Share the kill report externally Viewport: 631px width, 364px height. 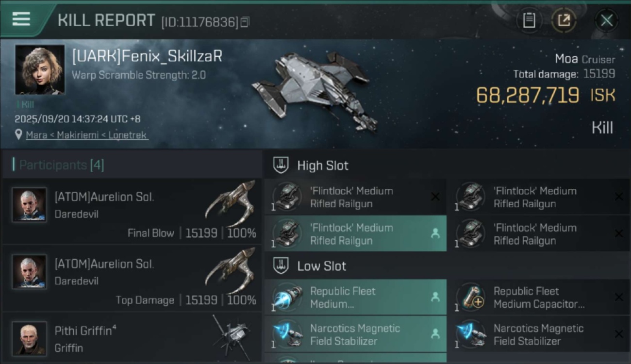(x=564, y=20)
